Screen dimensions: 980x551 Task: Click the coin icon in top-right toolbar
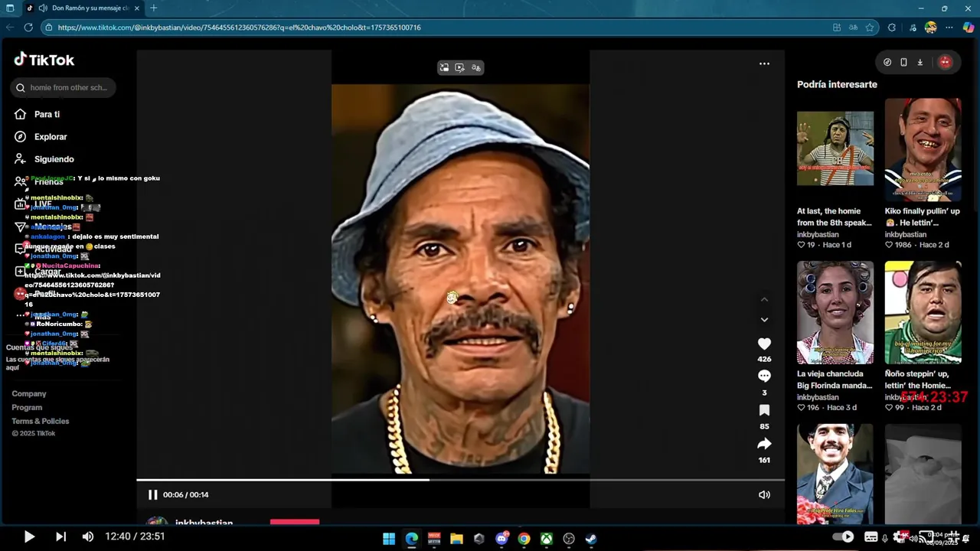pyautogui.click(x=887, y=62)
